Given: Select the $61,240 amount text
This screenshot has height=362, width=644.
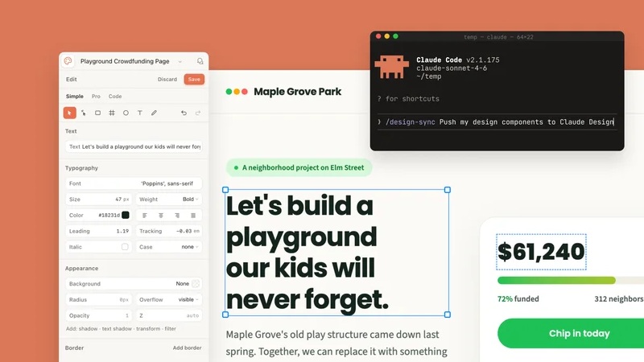Looking at the screenshot, I should pos(541,252).
